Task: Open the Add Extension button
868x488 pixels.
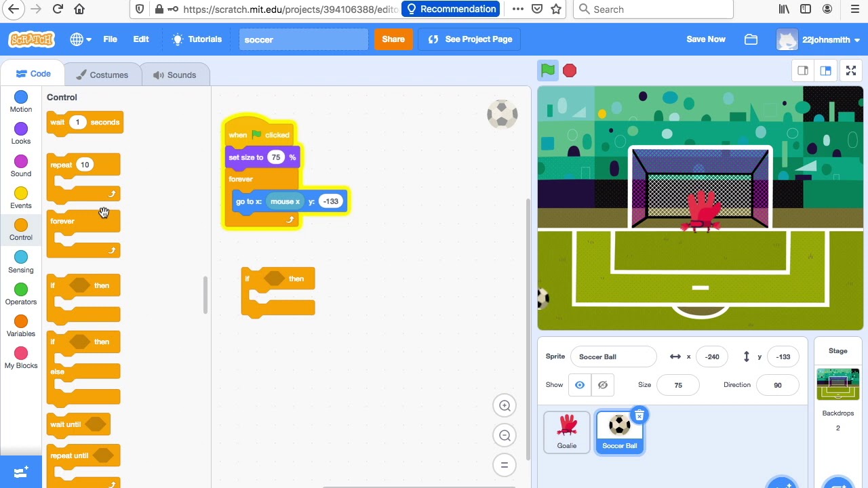Action: (x=21, y=471)
